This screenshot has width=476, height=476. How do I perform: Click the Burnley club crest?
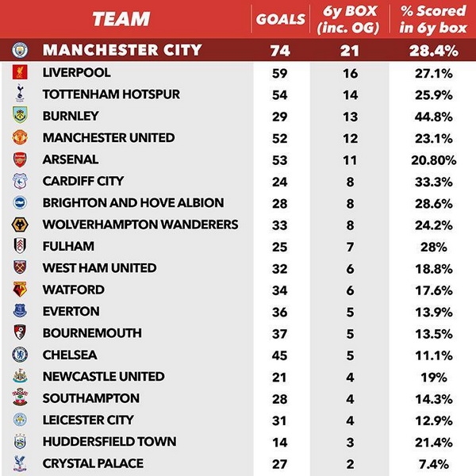pyautogui.click(x=19, y=116)
